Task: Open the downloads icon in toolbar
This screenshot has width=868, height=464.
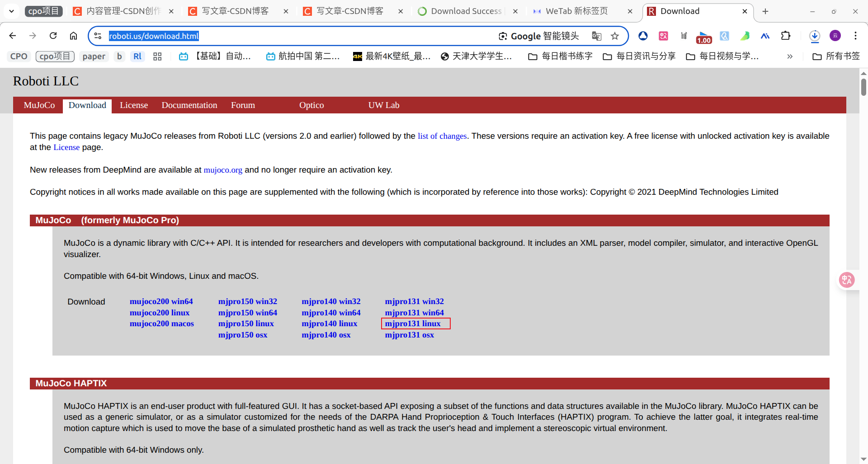Action: point(815,36)
